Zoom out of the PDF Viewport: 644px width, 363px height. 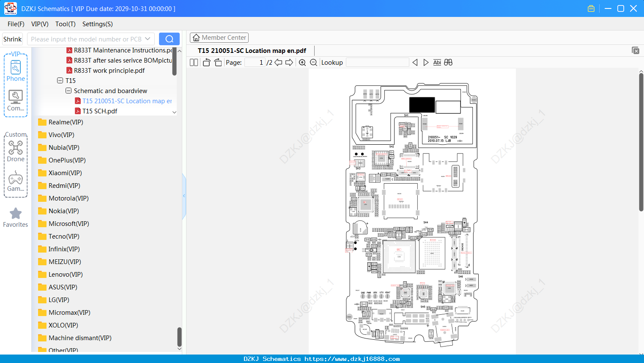click(314, 63)
